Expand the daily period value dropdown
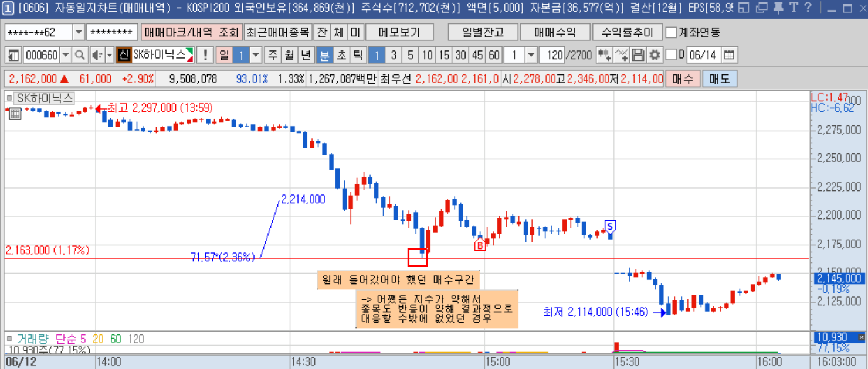The width and height of the screenshot is (868, 369). coord(256,56)
